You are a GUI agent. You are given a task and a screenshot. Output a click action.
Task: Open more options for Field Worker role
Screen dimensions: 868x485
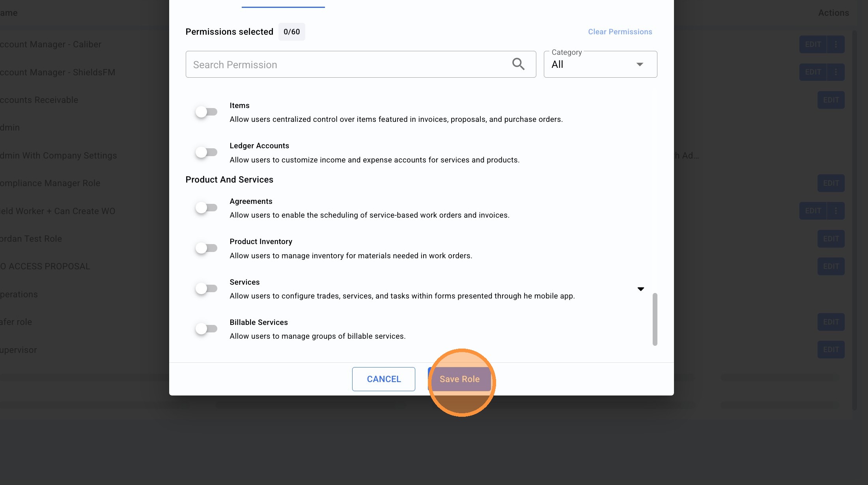[836, 211]
